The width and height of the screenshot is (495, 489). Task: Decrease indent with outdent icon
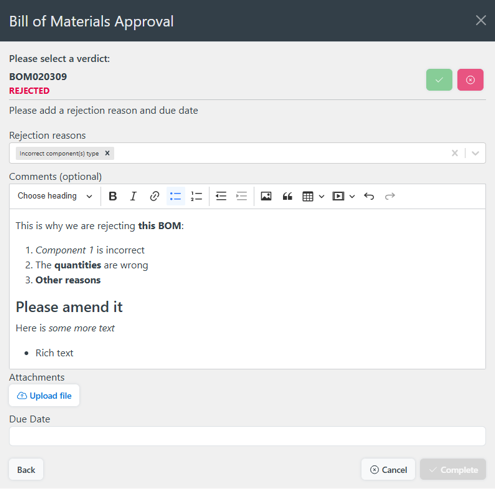[221, 196]
